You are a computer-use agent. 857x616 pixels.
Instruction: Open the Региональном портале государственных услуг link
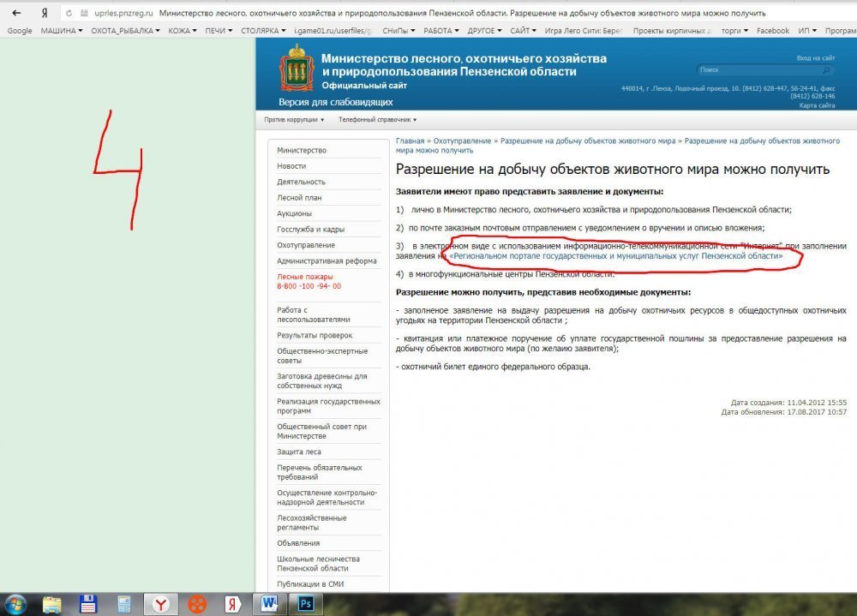[615, 256]
